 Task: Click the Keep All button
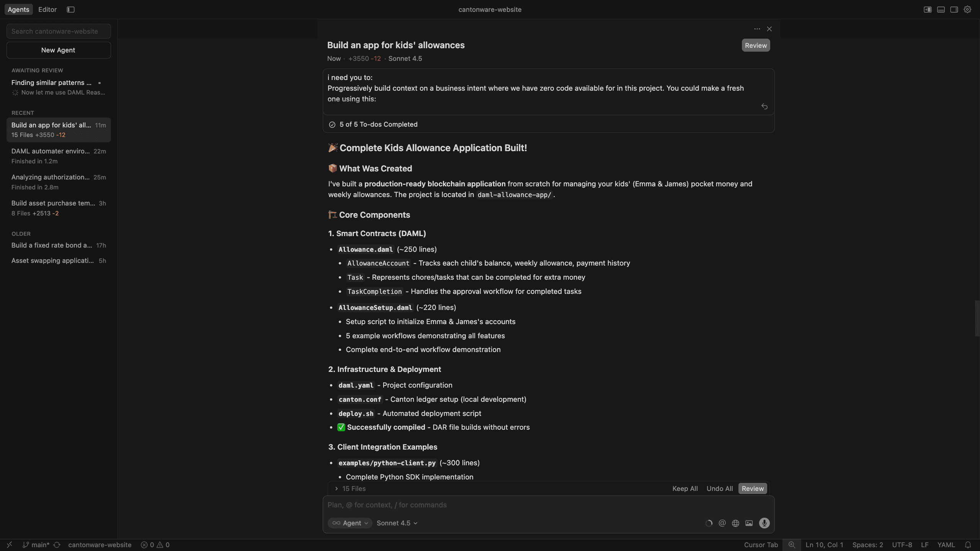tap(685, 489)
